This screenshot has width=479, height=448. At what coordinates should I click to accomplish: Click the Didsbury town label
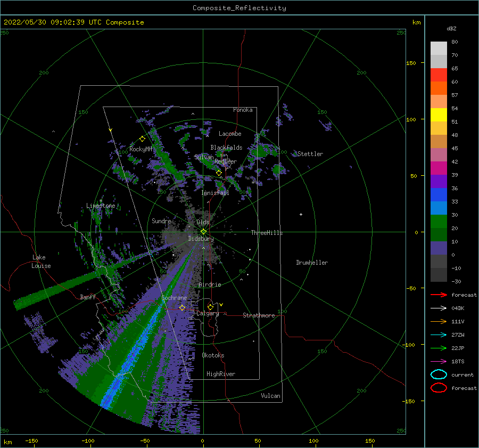coord(201,239)
